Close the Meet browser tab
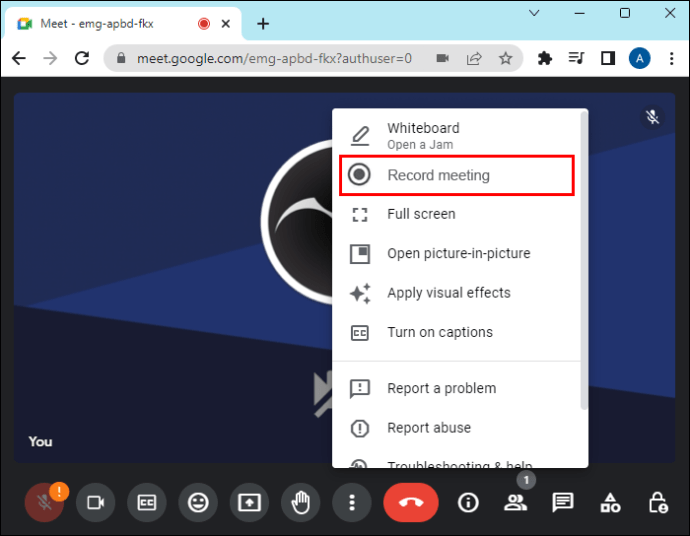This screenshot has height=536, width=690. point(226,24)
